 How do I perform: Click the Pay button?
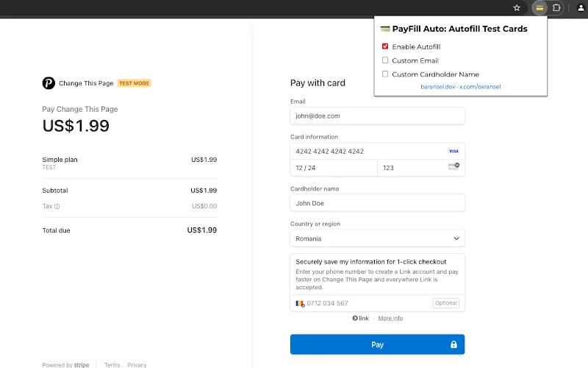click(377, 344)
